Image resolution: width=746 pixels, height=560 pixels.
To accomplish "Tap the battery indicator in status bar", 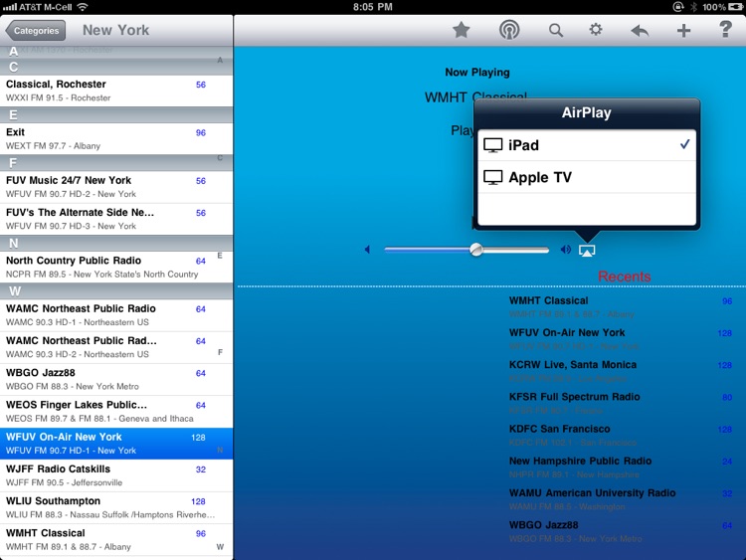I will (735, 7).
